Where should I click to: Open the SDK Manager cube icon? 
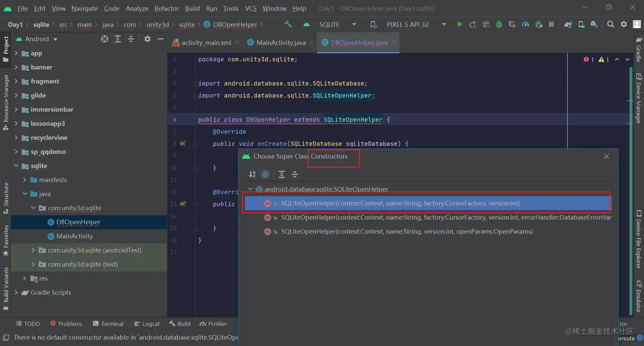point(594,24)
